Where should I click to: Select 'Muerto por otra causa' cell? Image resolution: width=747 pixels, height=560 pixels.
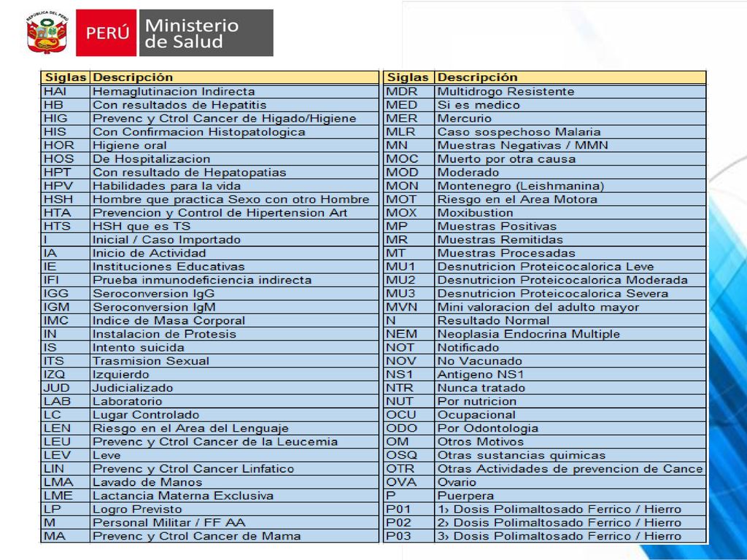(570, 158)
